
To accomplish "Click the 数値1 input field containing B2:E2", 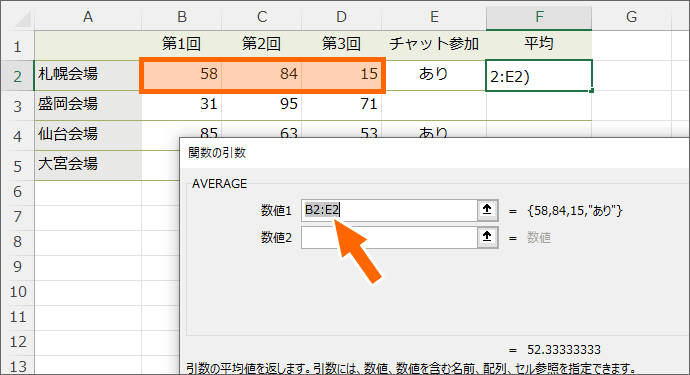I will [389, 210].
